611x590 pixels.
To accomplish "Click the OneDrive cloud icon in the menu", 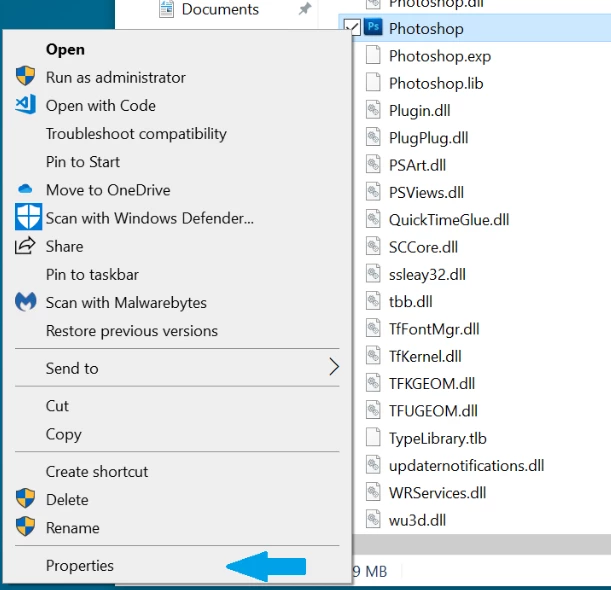I will [25, 189].
